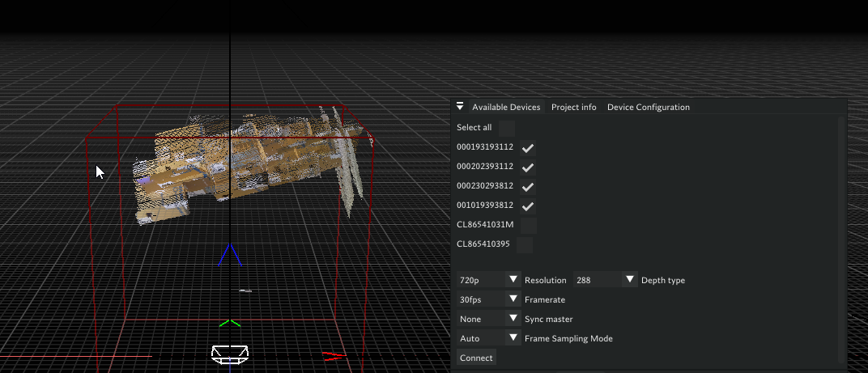Expand the 30fps Framerate dropdown
This screenshot has height=373, width=868.
coord(512,299)
